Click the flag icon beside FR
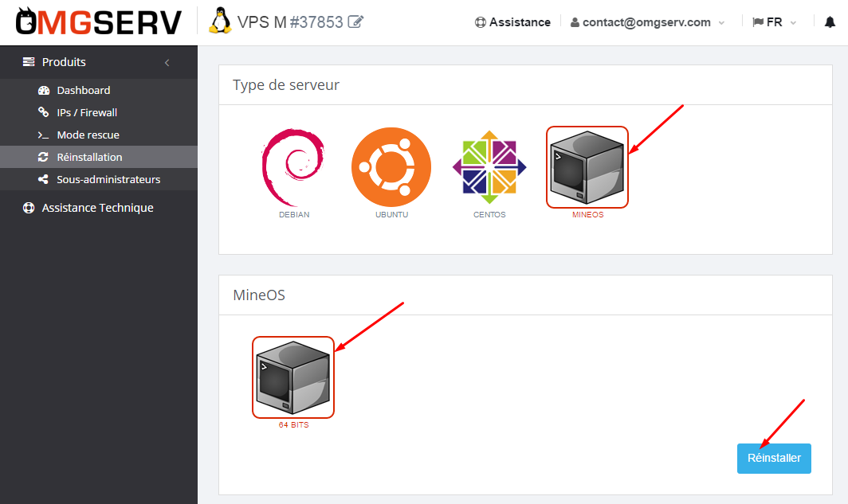 [758, 22]
